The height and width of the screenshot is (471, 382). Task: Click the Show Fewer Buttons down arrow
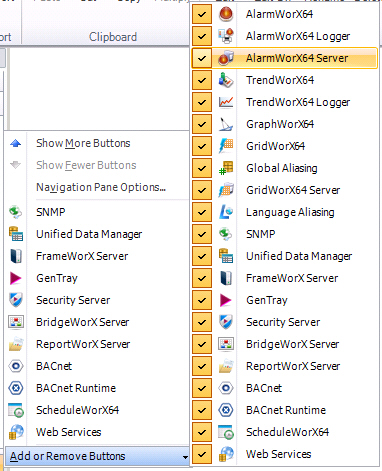pos(16,165)
